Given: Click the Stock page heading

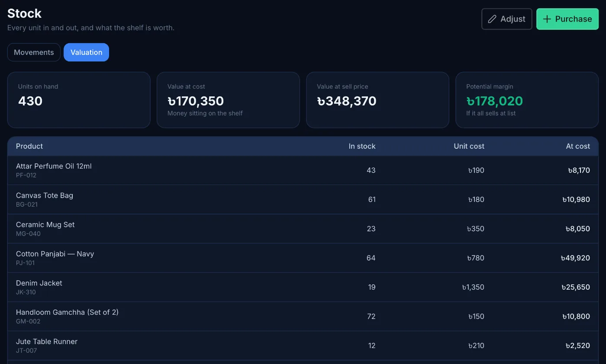Looking at the screenshot, I should pyautogui.click(x=24, y=13).
